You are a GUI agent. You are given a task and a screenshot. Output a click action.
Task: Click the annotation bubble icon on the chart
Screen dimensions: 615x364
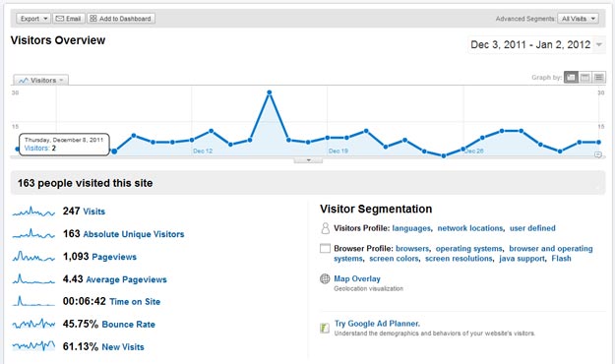coord(598,154)
